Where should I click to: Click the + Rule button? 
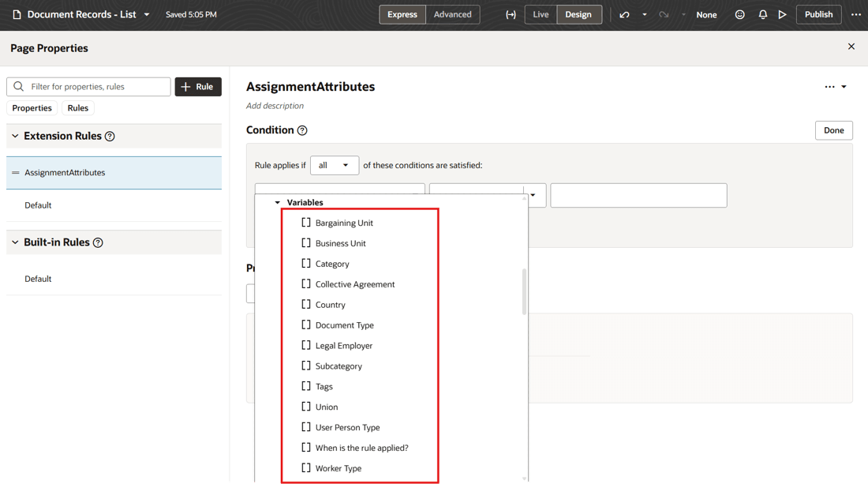pos(198,86)
